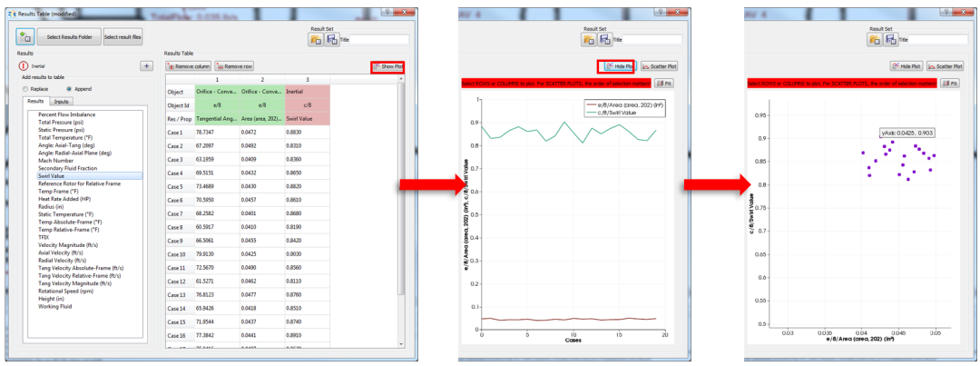Click Remove column button
The height and width of the screenshot is (366, 980).
[x=188, y=66]
